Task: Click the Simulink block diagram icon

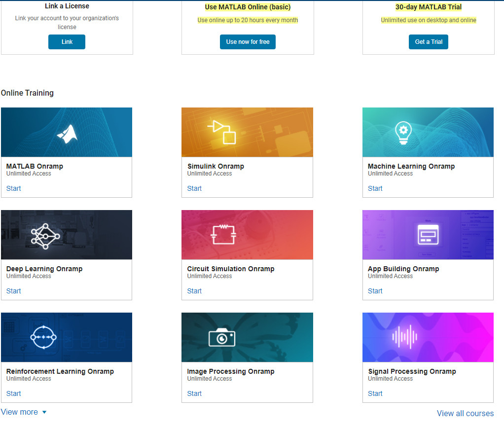Action: tap(222, 132)
